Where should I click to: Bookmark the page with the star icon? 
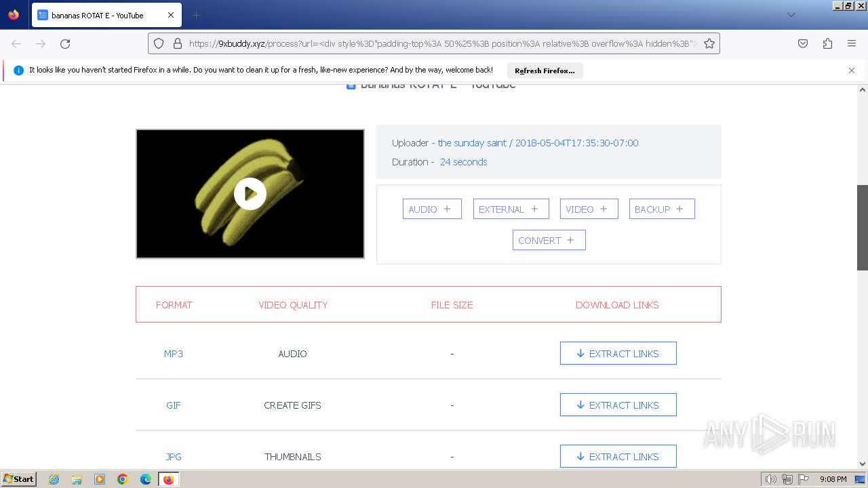709,43
